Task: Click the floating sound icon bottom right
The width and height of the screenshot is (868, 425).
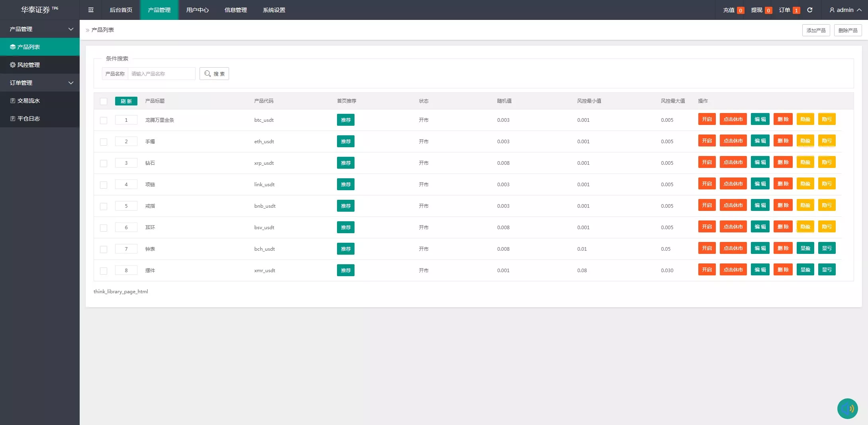Action: pyautogui.click(x=847, y=409)
